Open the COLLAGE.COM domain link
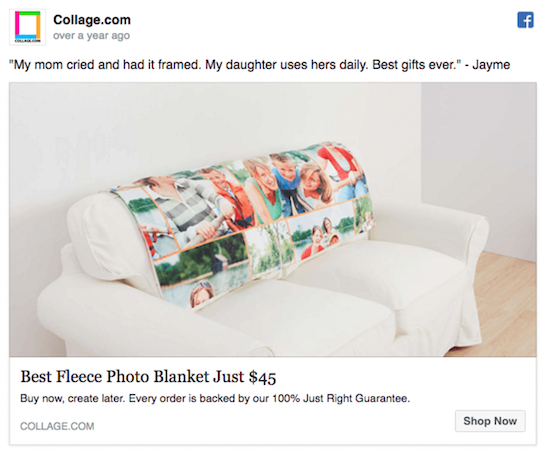 pos(57,426)
